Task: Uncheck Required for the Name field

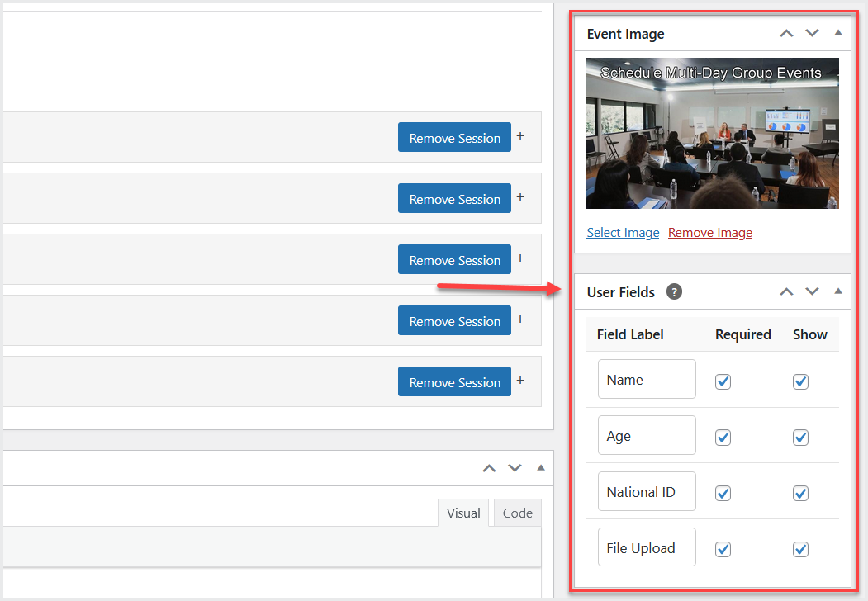Action: point(723,381)
